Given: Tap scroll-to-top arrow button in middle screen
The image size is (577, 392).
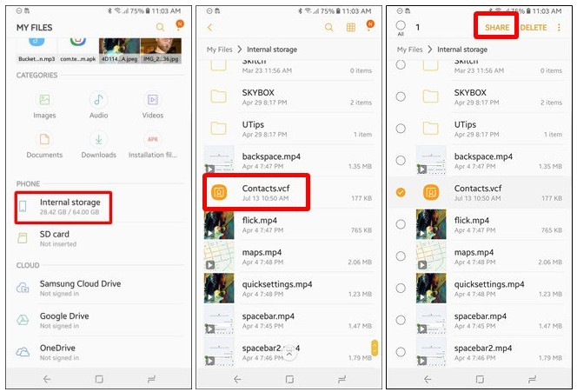Looking at the screenshot, I should (289, 354).
